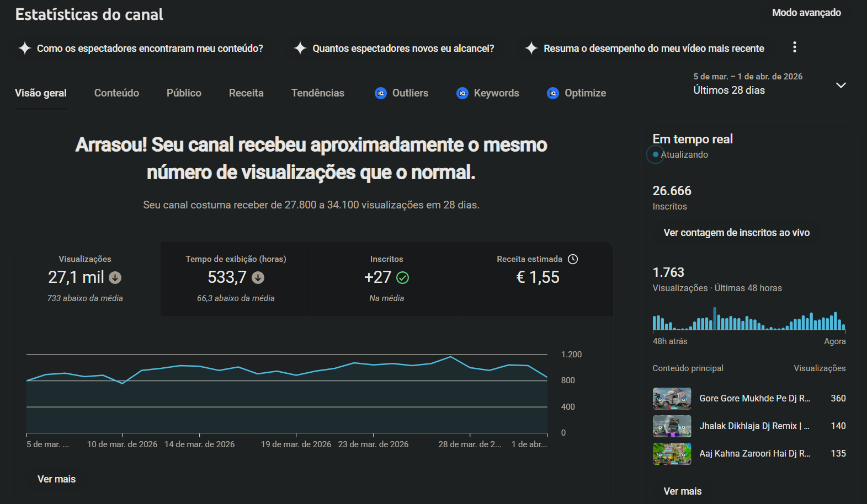Click the '733 abaixo da média' text
The height and width of the screenshot is (504, 867).
[85, 298]
